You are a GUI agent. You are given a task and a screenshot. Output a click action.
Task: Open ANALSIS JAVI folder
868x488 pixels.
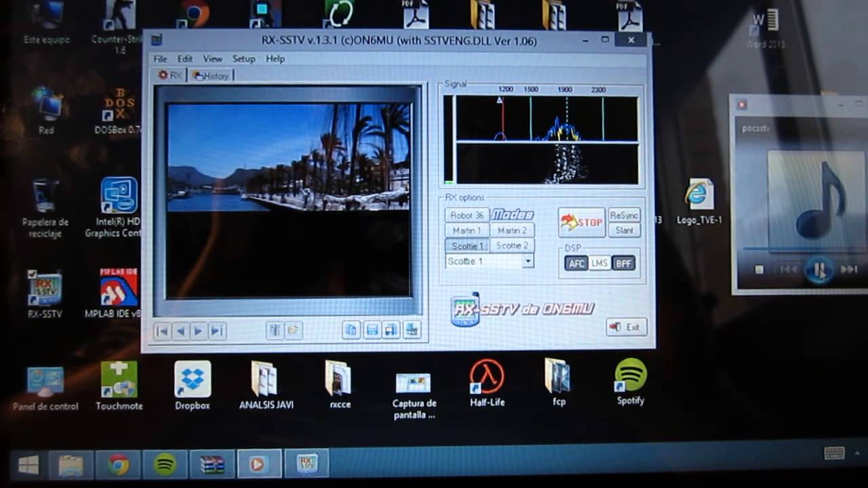click(x=266, y=384)
